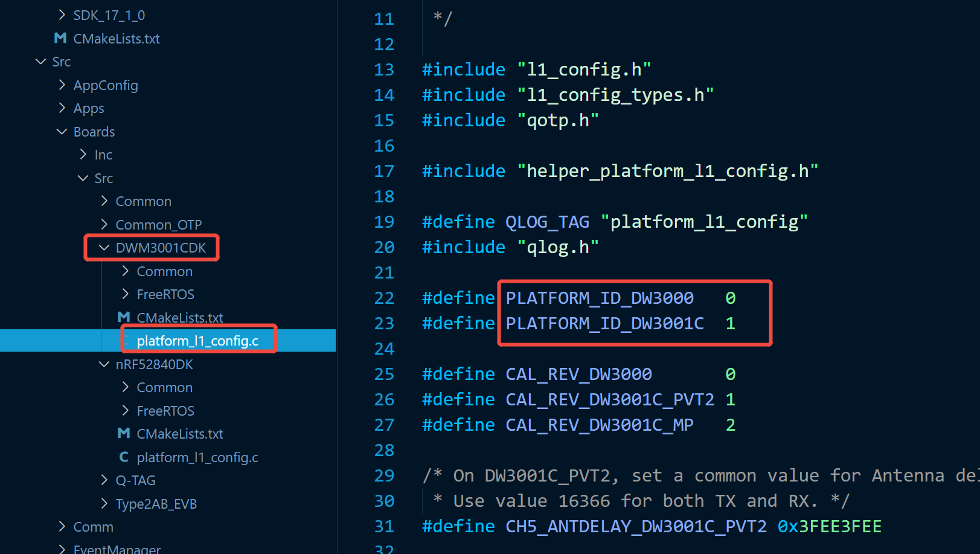Open platform_l1_config.c under nRF52840DK
Screen dimensions: 980x554
(x=197, y=457)
